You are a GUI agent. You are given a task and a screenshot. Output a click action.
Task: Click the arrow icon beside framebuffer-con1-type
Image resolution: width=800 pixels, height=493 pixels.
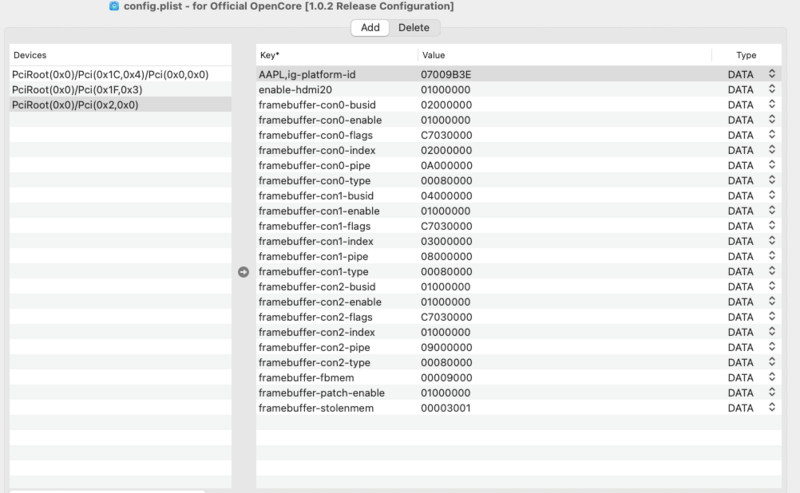[243, 272]
